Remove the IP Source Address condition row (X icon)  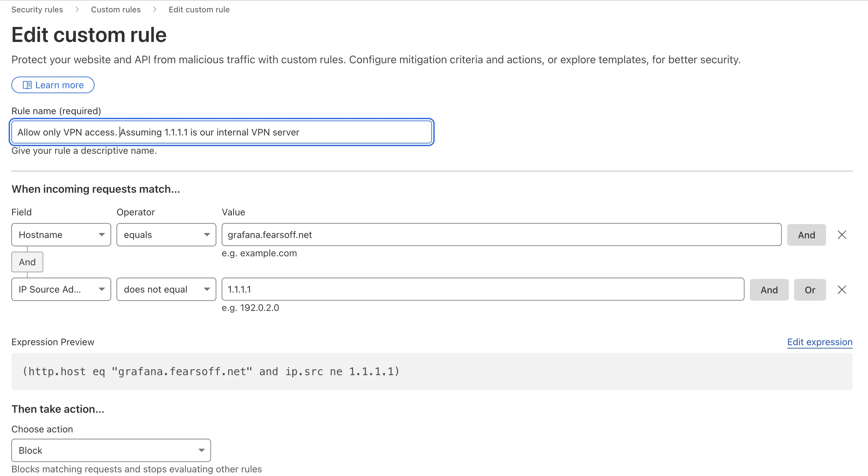click(841, 290)
